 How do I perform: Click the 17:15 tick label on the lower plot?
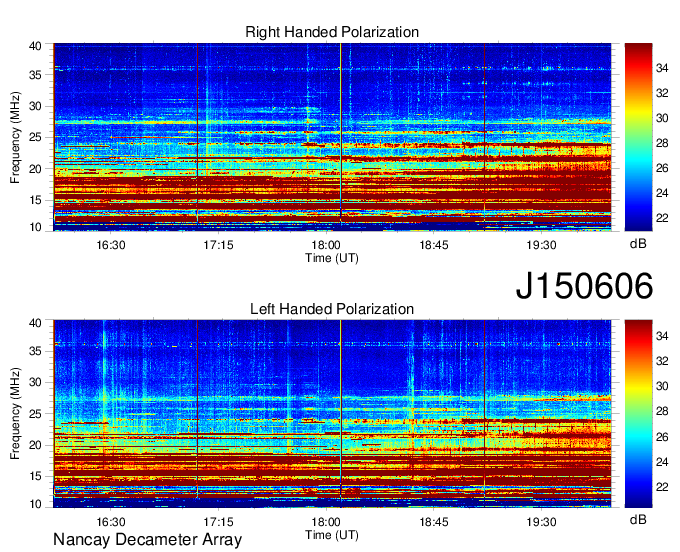coord(218,522)
